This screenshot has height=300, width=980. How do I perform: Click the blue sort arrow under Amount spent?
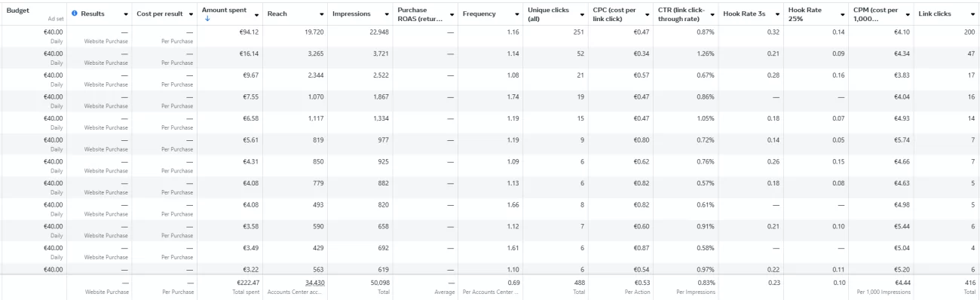click(x=207, y=19)
